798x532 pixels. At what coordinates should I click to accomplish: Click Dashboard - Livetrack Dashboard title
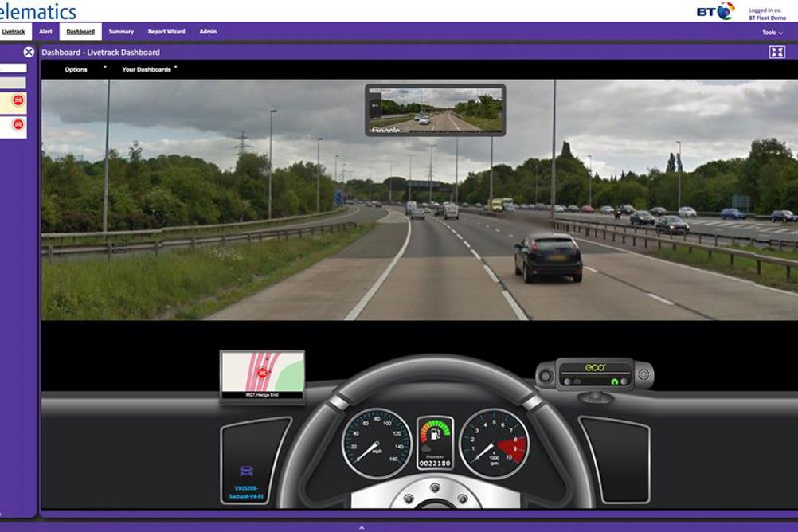(x=101, y=52)
